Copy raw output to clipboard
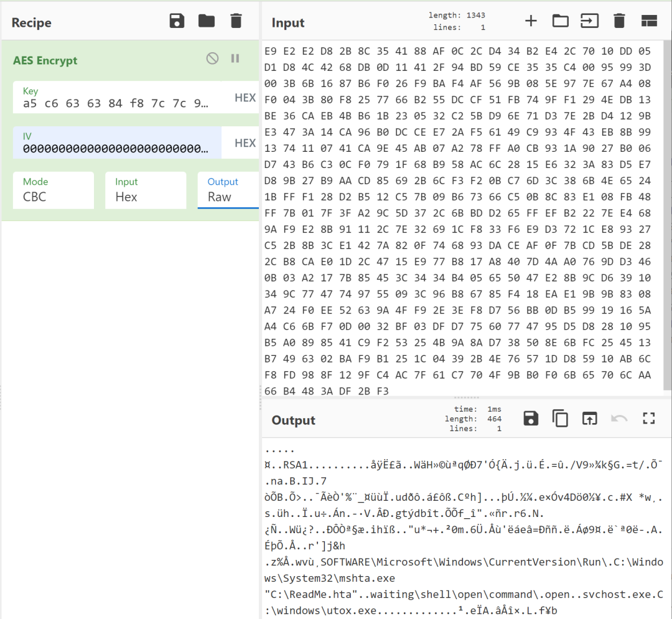The image size is (672, 619). pyautogui.click(x=561, y=419)
